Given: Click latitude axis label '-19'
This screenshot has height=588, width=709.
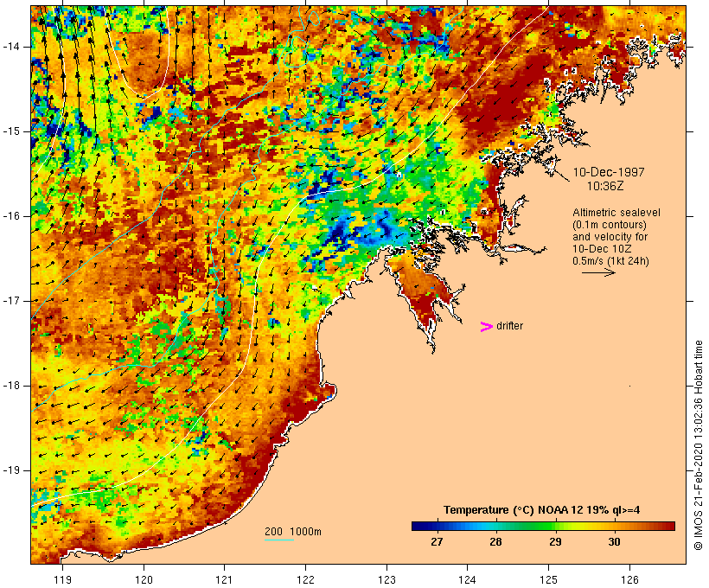Looking at the screenshot, I should point(11,470).
